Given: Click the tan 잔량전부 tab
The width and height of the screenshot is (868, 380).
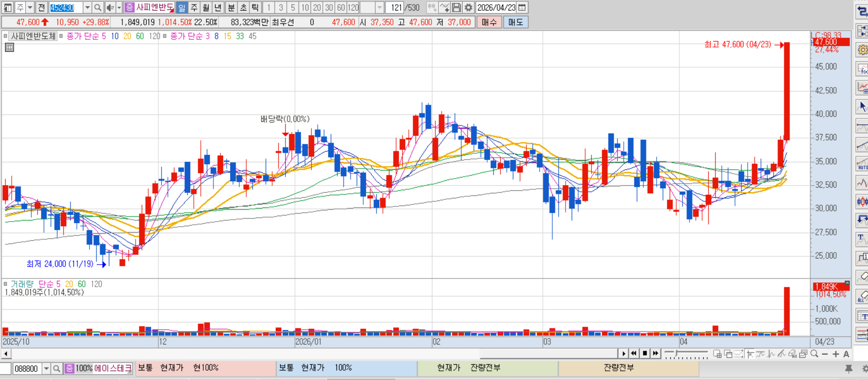Looking at the screenshot, I should tap(629, 368).
